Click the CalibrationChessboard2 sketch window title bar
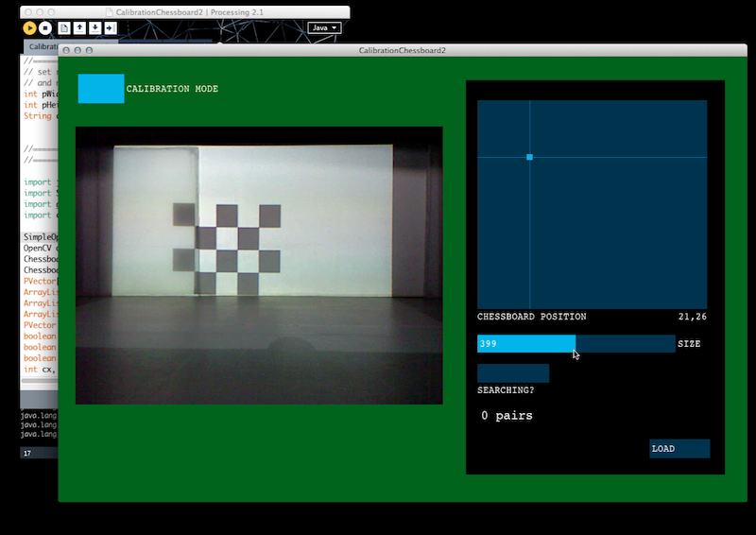This screenshot has height=535, width=756. 403,50
